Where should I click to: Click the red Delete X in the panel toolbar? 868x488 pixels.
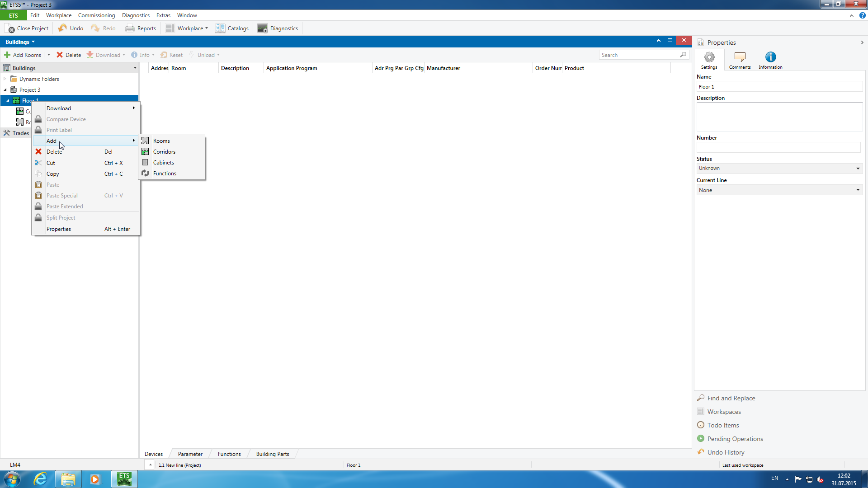60,55
